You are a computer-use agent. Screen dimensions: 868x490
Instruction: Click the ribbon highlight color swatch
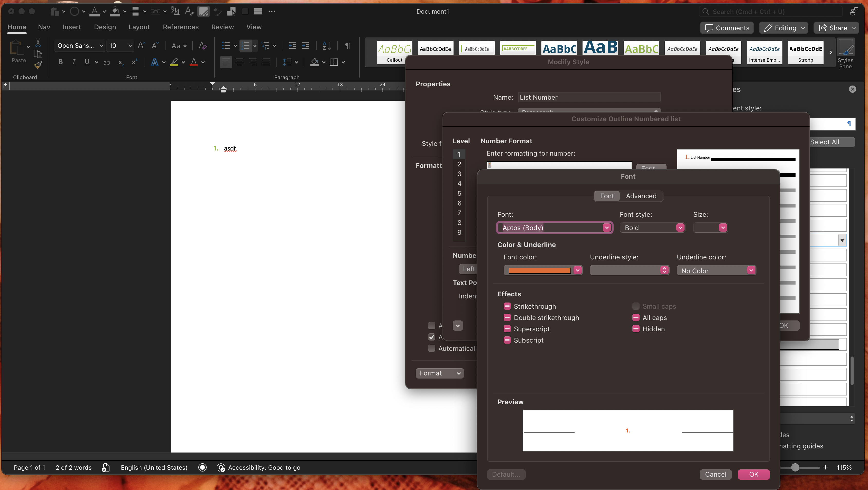[x=174, y=62]
